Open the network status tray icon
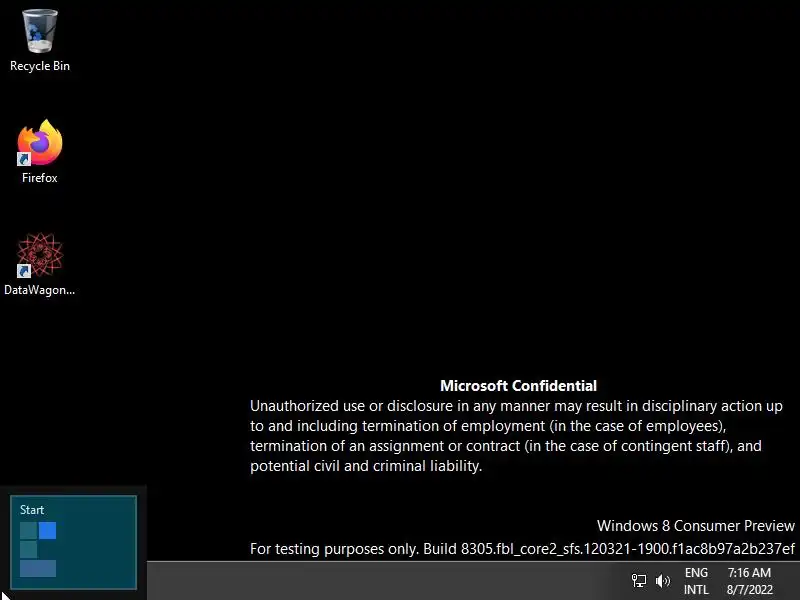Image resolution: width=800 pixels, height=600 pixels. (639, 581)
